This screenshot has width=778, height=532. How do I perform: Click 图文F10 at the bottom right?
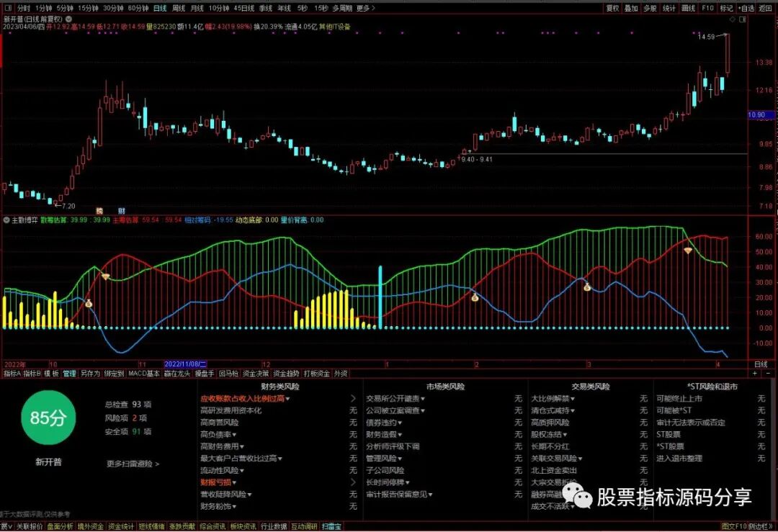pos(734,526)
